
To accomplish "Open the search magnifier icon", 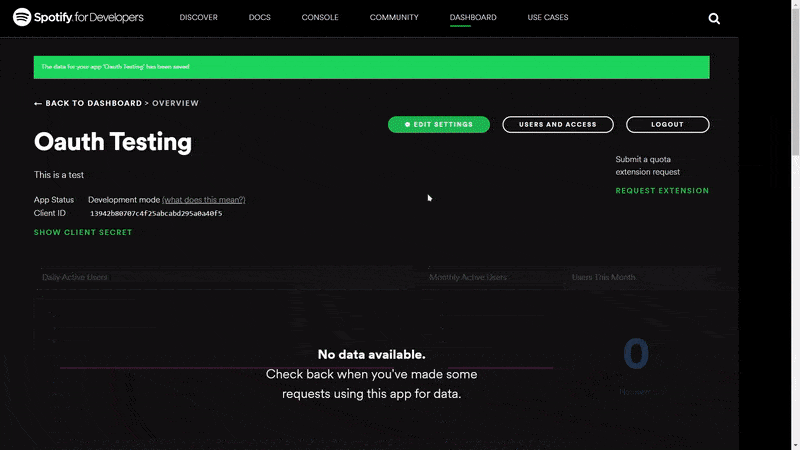I will 714,19.
